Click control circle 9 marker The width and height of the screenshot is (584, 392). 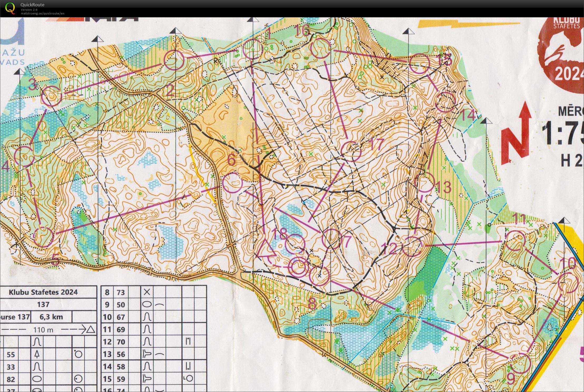(x=521, y=364)
